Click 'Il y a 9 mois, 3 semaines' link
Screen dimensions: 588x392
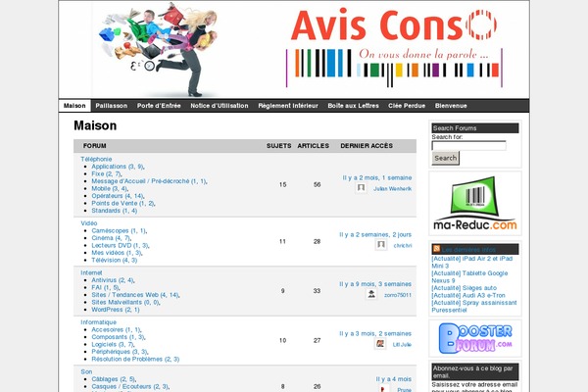pos(375,284)
